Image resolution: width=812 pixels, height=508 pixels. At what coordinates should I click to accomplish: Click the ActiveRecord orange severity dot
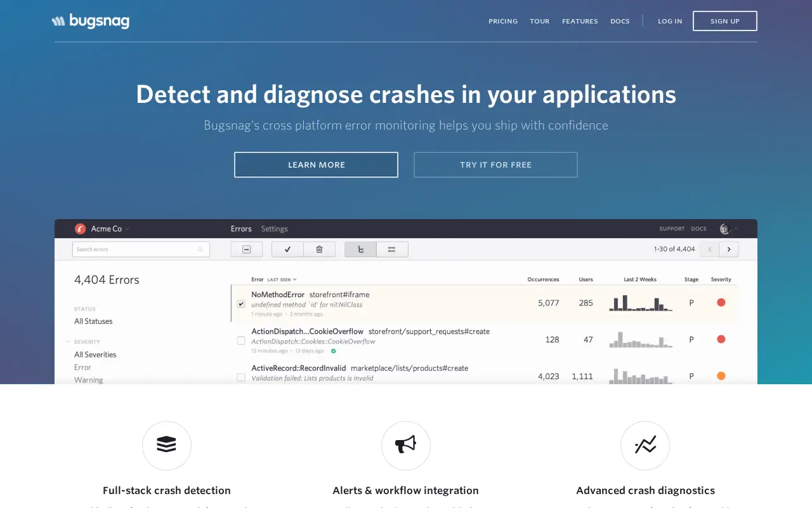pyautogui.click(x=721, y=376)
